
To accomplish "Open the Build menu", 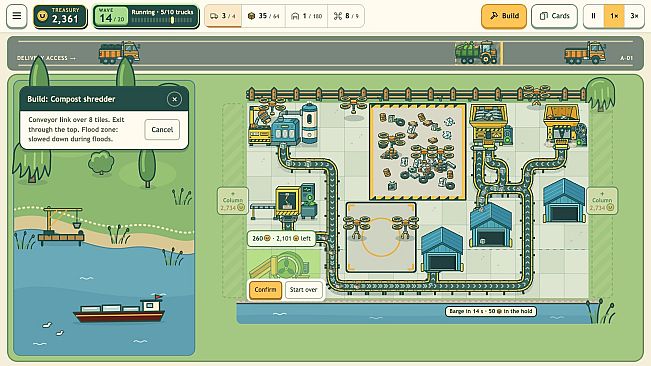I will point(504,16).
